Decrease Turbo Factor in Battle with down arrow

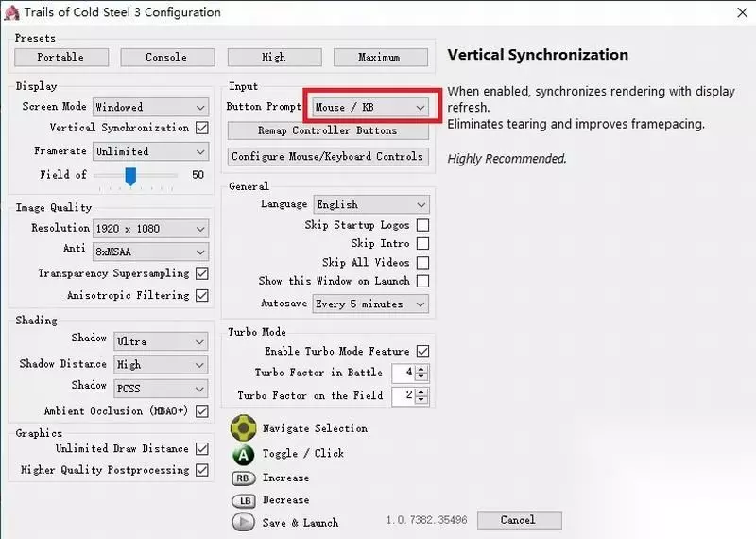tap(421, 376)
